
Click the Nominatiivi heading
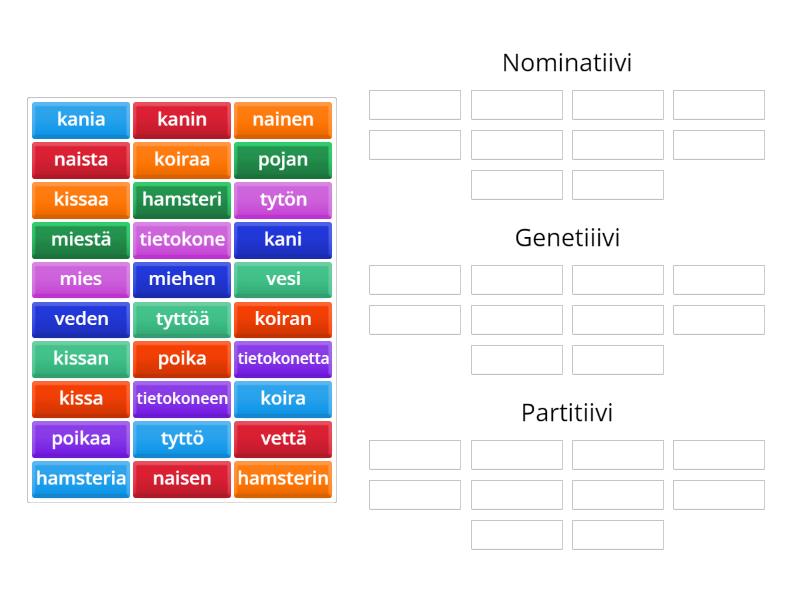(x=567, y=62)
